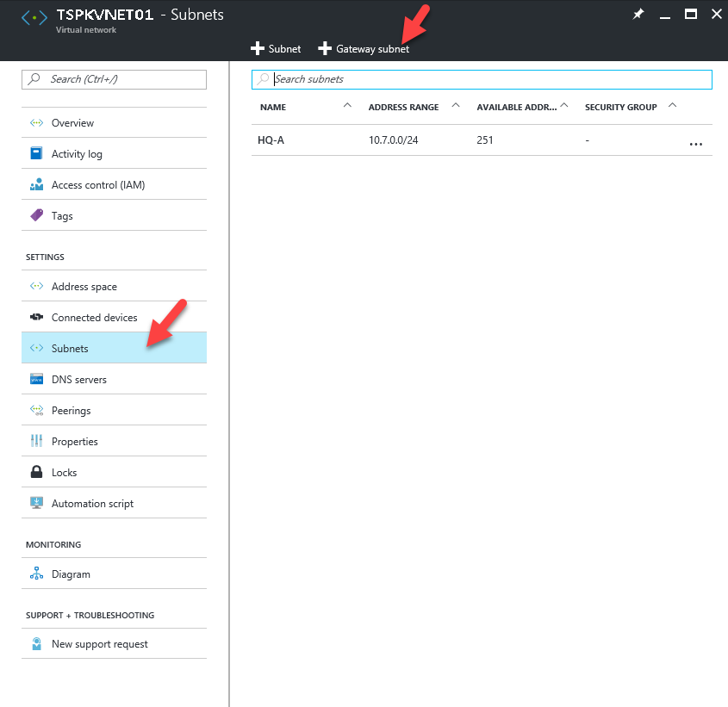The image size is (728, 707).
Task: Click the plus icon for Gateway subnet
Action: coord(325,48)
